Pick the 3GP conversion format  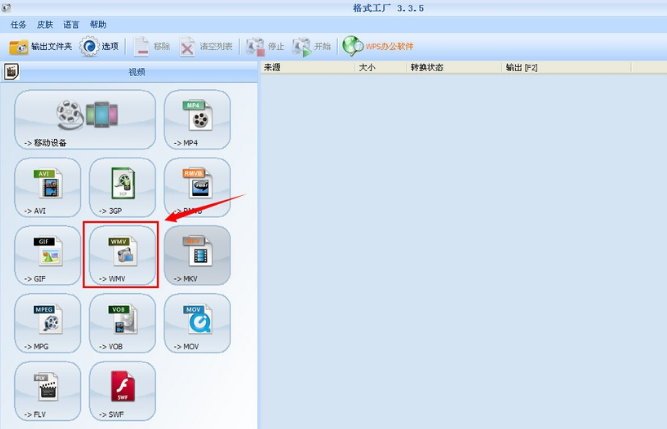pyautogui.click(x=123, y=188)
